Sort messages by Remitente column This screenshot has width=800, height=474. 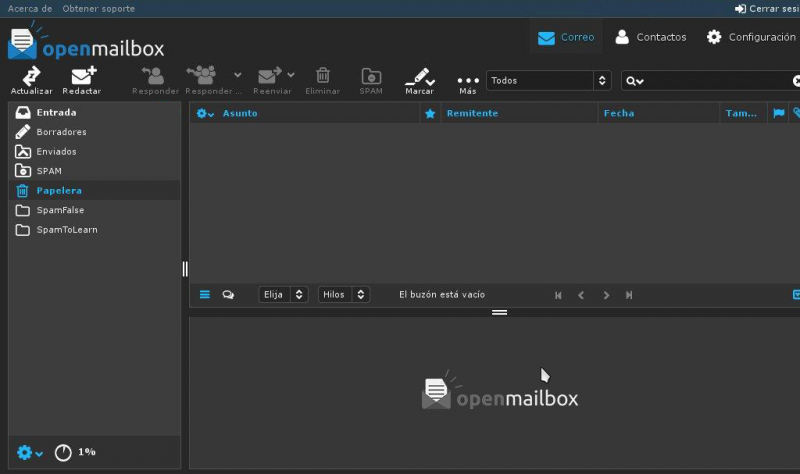[x=472, y=113]
